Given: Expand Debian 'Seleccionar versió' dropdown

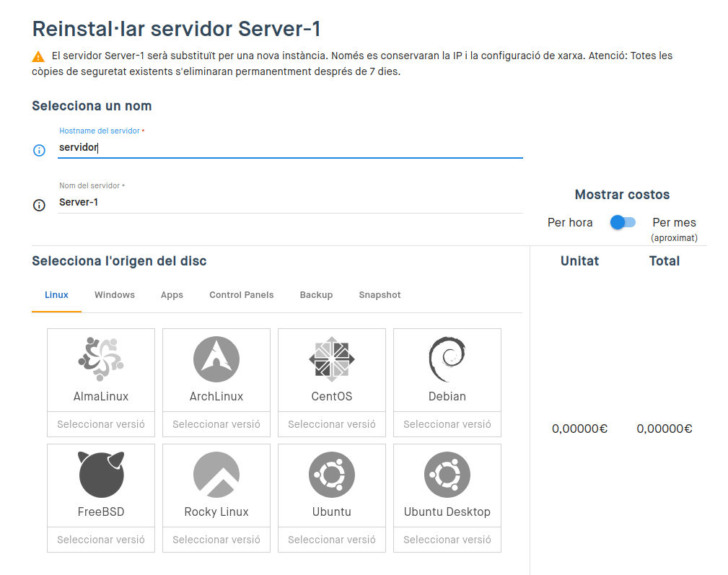Looking at the screenshot, I should (x=447, y=424).
